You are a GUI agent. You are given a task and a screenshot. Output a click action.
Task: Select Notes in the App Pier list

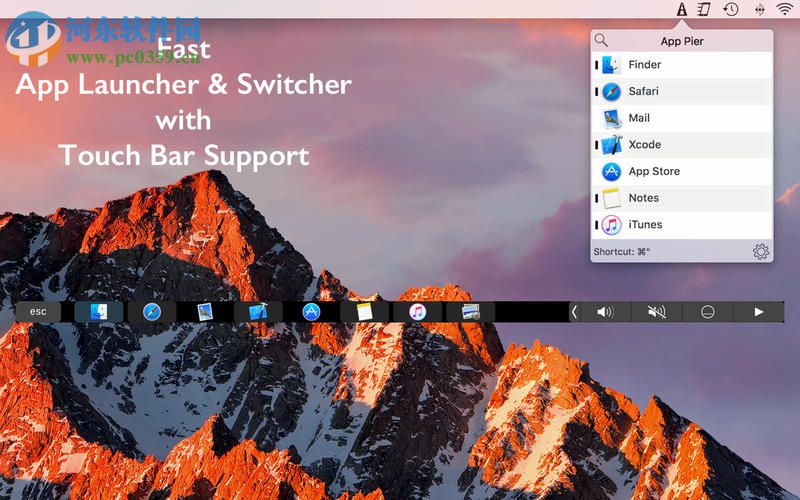point(682,198)
